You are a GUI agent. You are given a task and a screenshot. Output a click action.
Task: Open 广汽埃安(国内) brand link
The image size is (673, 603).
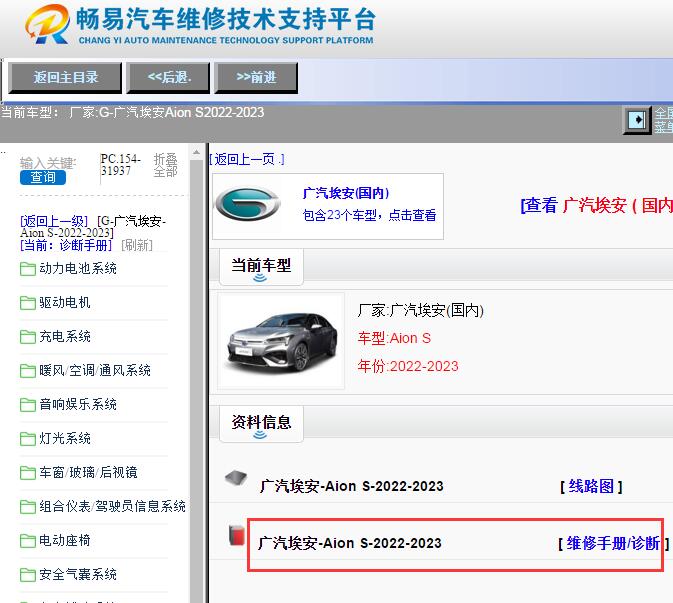(x=346, y=193)
